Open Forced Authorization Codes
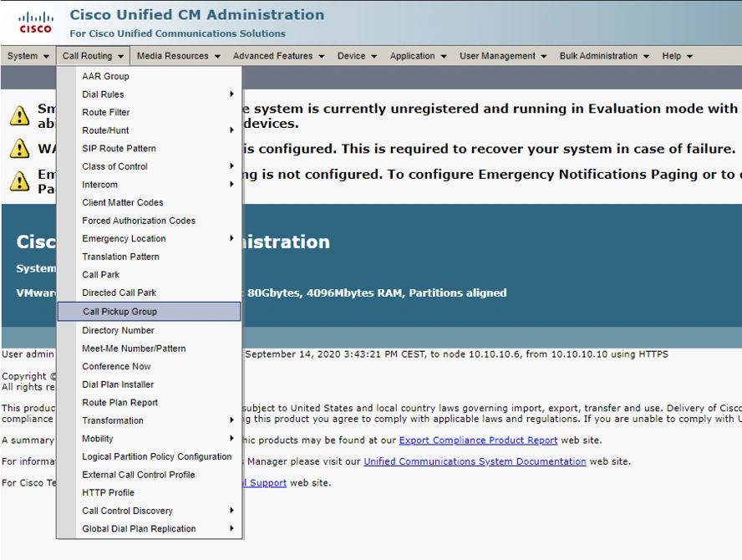Viewport: 742px width, 560px height. click(x=149, y=221)
